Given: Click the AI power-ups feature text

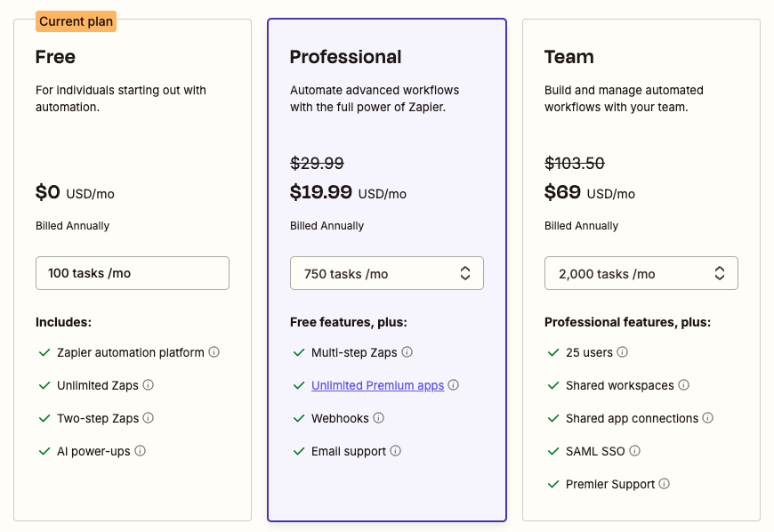Looking at the screenshot, I should point(93,452).
